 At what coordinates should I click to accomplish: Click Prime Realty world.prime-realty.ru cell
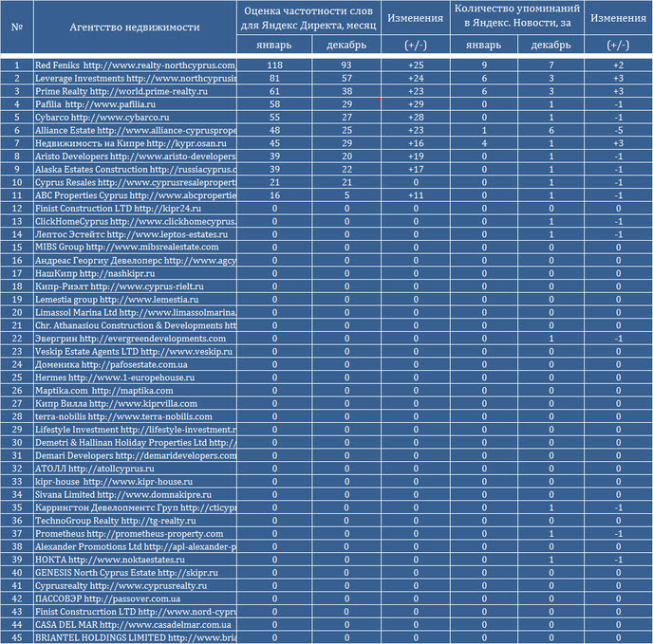pos(135,91)
